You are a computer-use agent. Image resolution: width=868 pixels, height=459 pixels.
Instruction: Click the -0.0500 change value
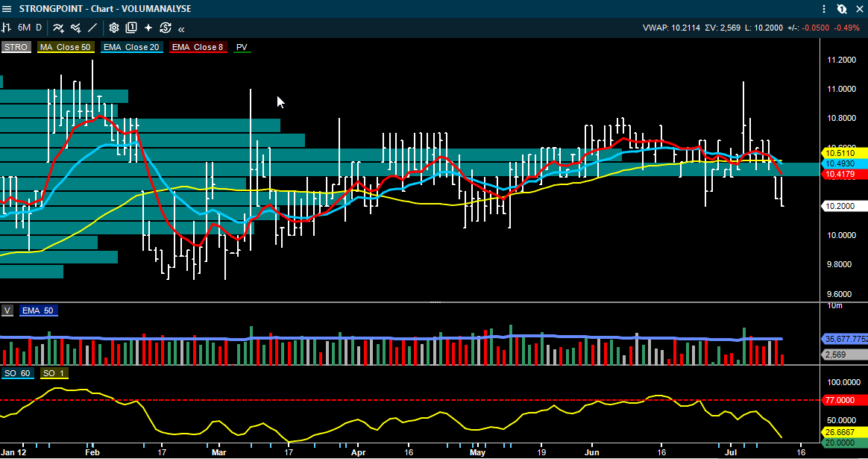pyautogui.click(x=816, y=28)
